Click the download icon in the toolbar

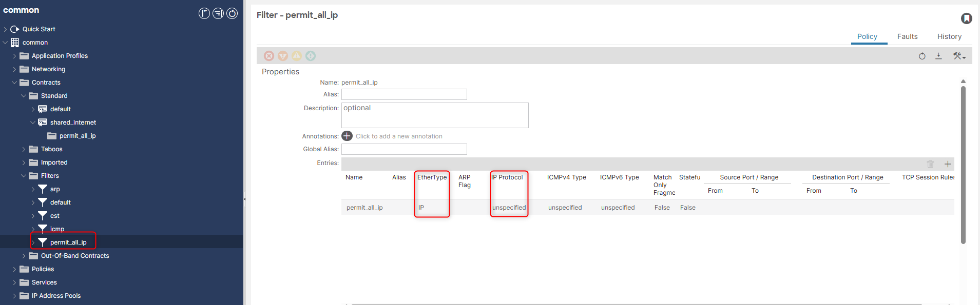938,56
